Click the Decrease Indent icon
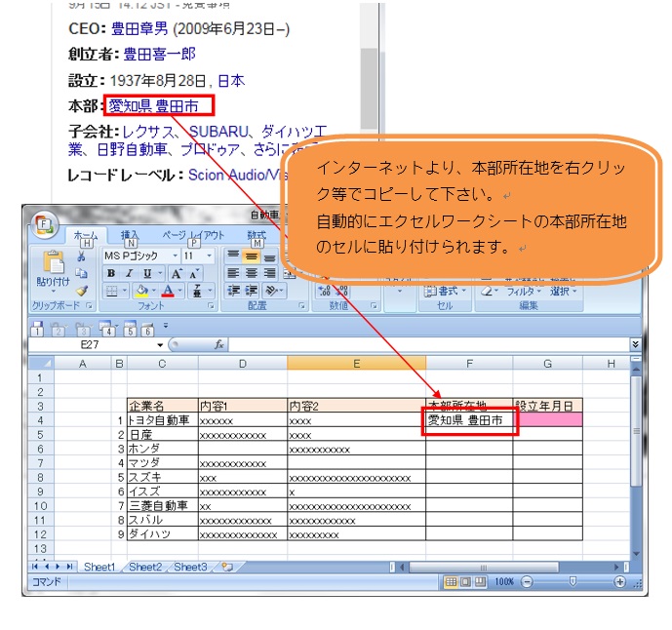Image resolution: width=672 pixels, height=630 pixels. coord(233,291)
